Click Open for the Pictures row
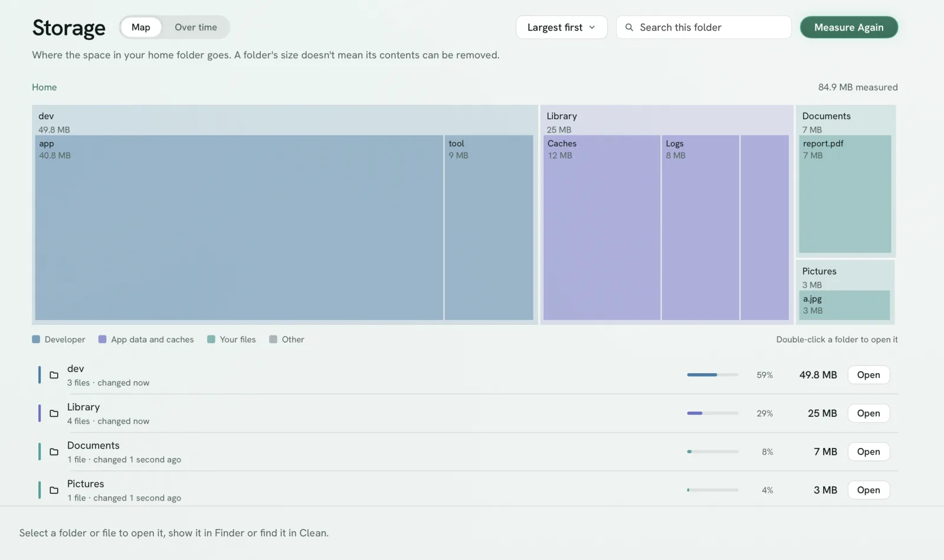Viewport: 944px width, 560px height. point(868,490)
